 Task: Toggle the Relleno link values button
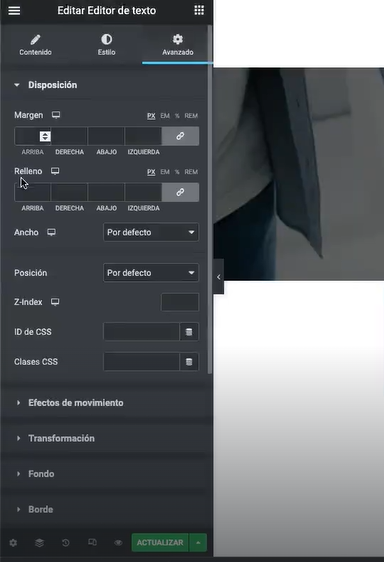click(x=180, y=192)
